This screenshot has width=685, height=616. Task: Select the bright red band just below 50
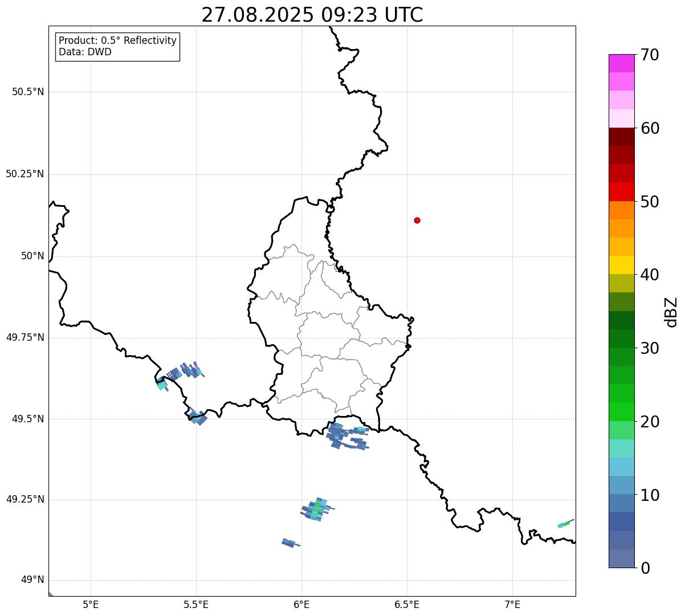pos(621,191)
